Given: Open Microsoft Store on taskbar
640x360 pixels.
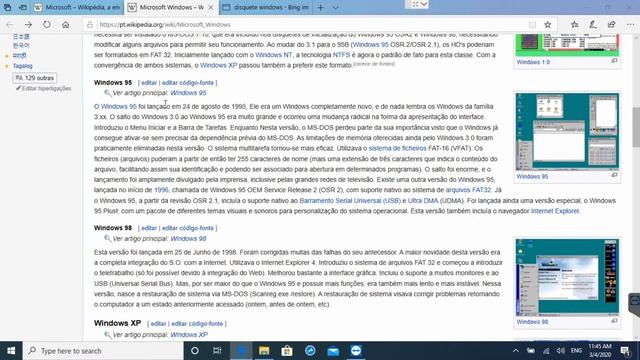Looking at the screenshot, I should tap(287, 351).
